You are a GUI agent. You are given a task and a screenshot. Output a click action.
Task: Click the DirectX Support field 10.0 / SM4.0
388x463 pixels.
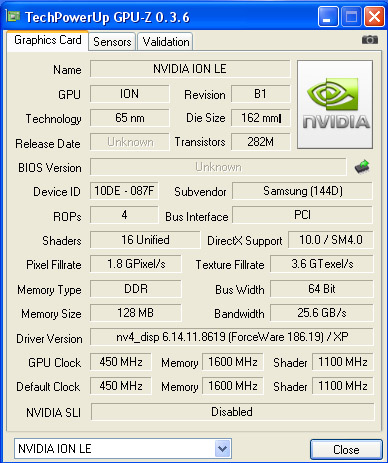[x=331, y=240]
